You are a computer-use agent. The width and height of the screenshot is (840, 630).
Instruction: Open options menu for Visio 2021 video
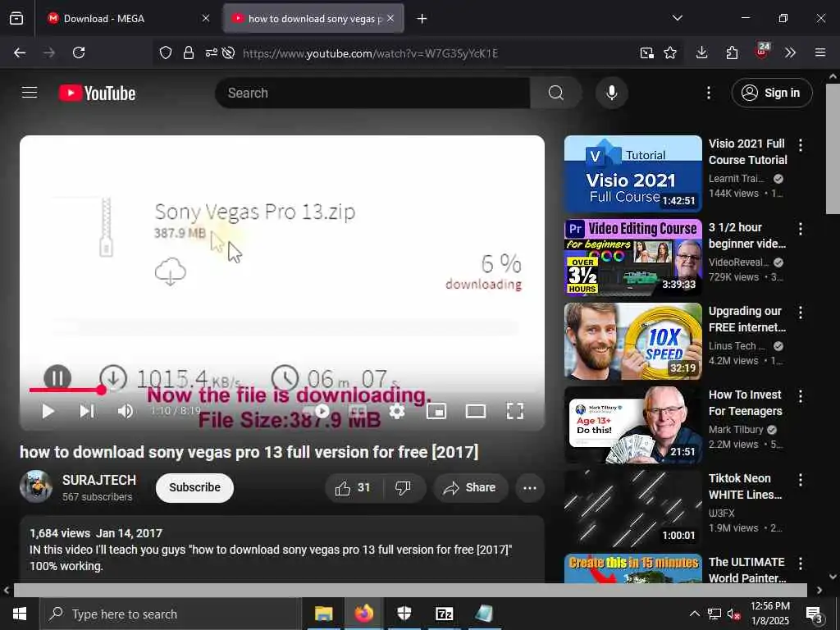click(801, 145)
